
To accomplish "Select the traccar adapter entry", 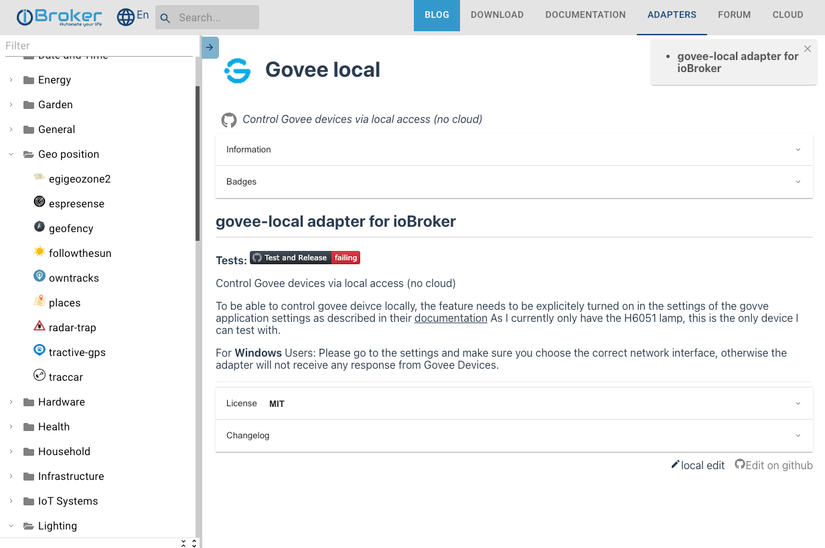I will click(x=66, y=377).
